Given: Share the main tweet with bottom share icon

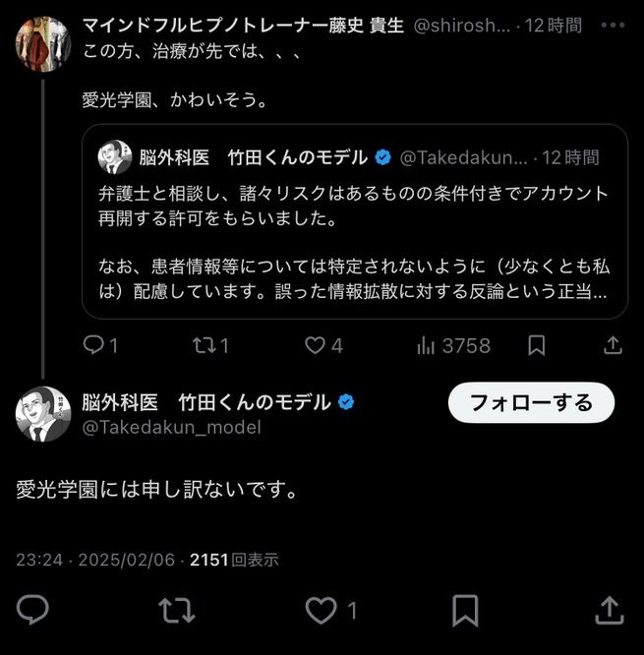Looking at the screenshot, I should pos(610,610).
